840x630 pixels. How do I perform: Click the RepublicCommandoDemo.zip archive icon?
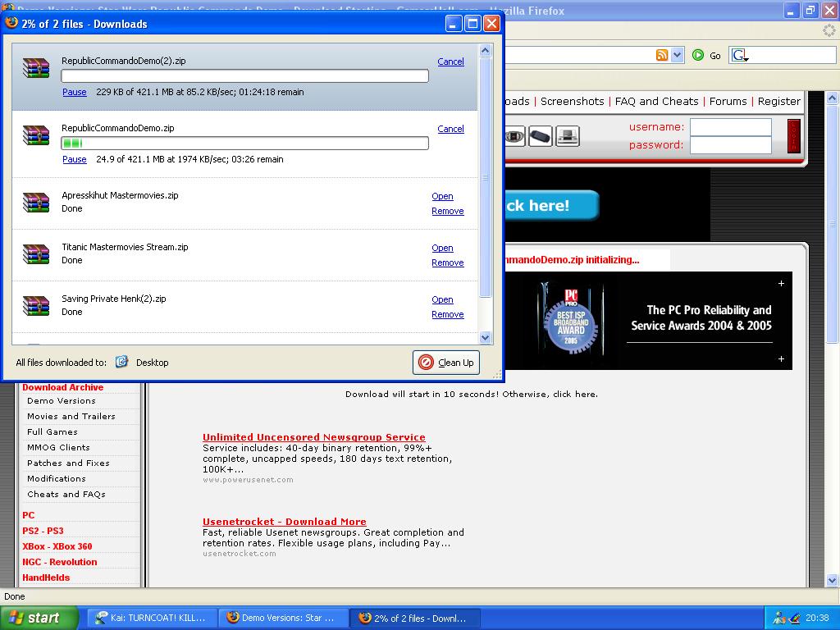point(36,135)
